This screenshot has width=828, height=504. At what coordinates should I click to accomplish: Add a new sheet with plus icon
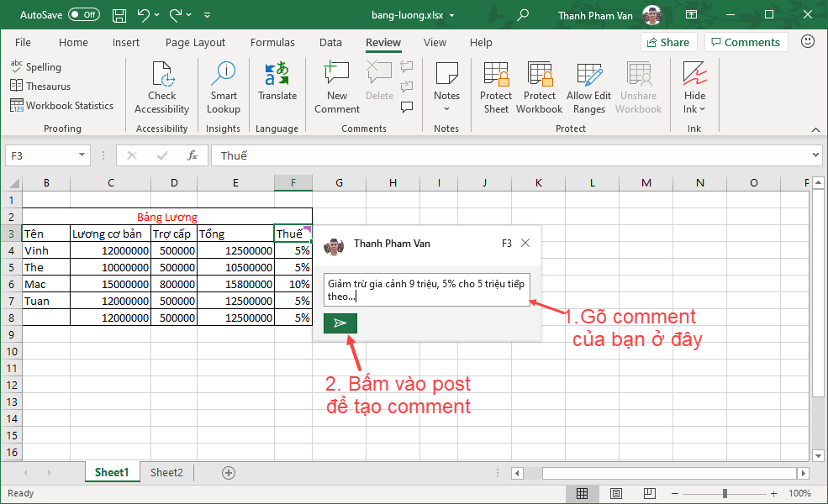click(x=229, y=473)
